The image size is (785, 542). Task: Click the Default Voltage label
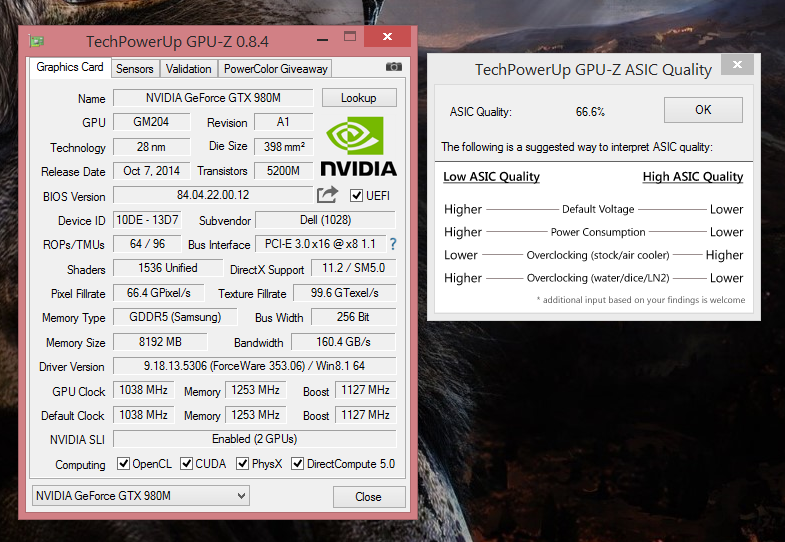click(598, 209)
